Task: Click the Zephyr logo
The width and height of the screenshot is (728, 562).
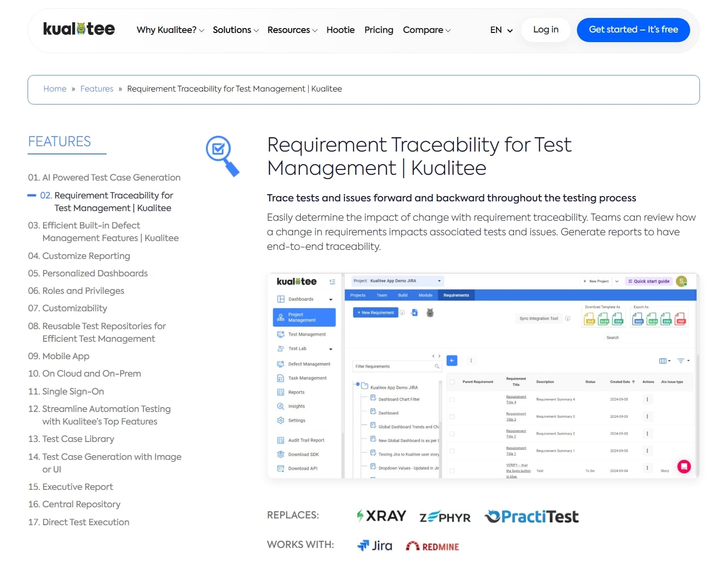Action: pyautogui.click(x=445, y=517)
